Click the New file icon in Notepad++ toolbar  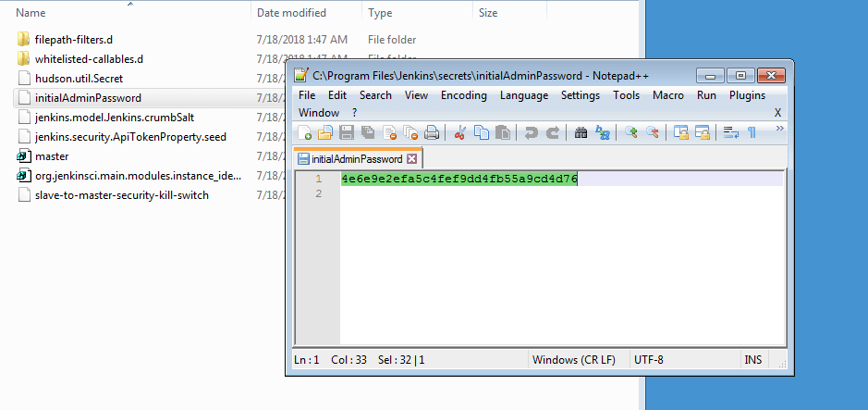pyautogui.click(x=304, y=133)
